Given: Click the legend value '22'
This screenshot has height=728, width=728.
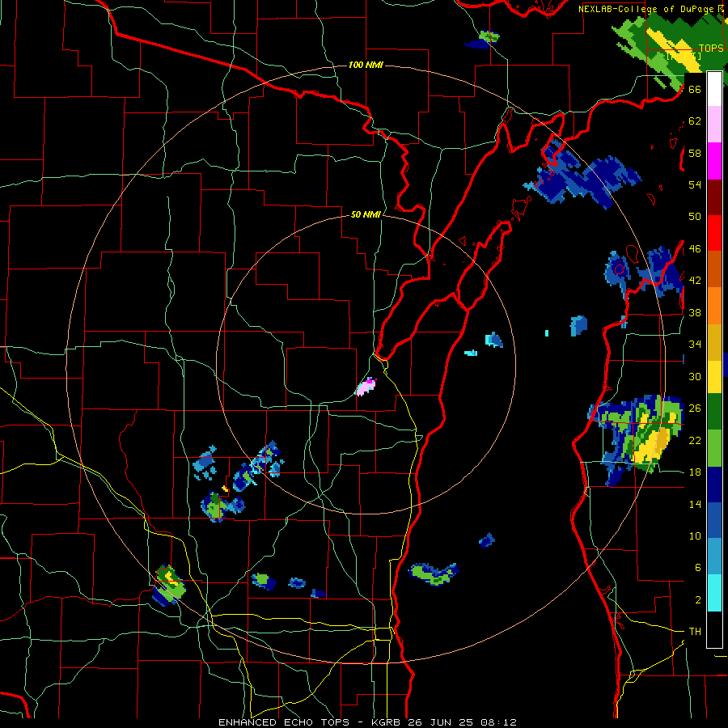Looking at the screenshot, I should (x=695, y=440).
